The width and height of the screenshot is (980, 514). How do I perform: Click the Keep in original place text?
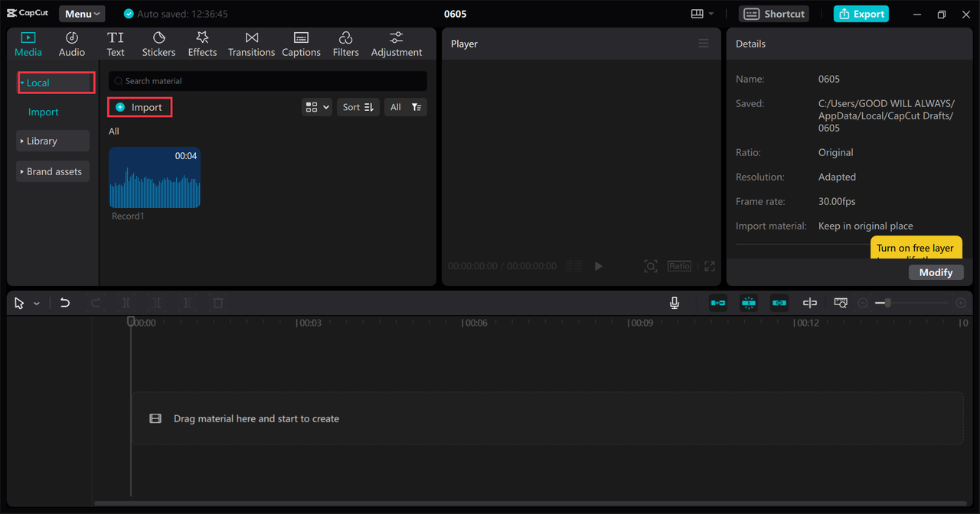click(x=865, y=226)
